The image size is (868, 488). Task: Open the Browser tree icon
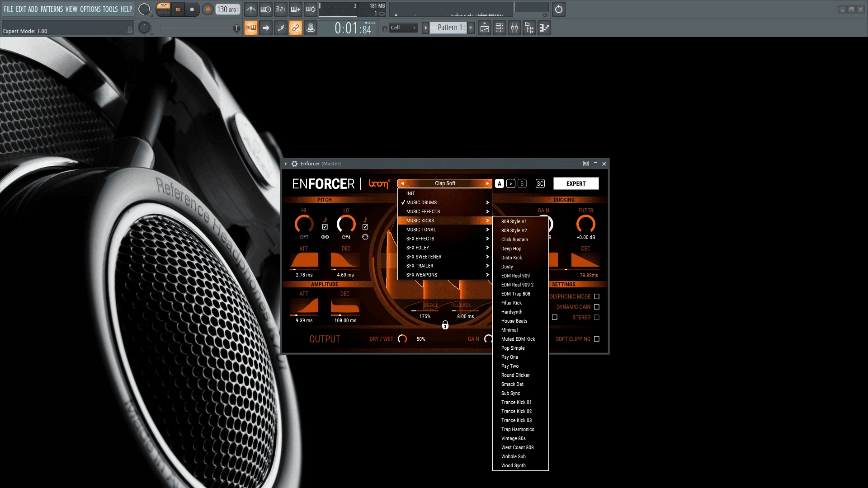pos(529,28)
